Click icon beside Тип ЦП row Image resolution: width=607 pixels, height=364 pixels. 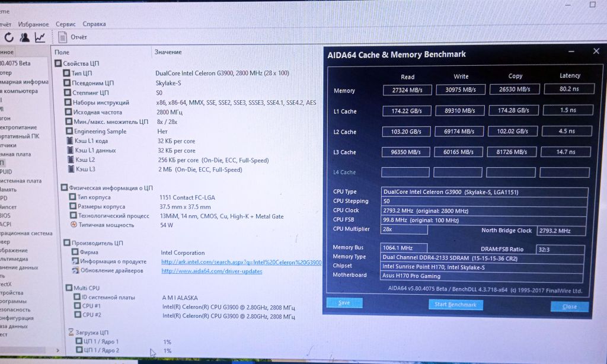pos(66,73)
